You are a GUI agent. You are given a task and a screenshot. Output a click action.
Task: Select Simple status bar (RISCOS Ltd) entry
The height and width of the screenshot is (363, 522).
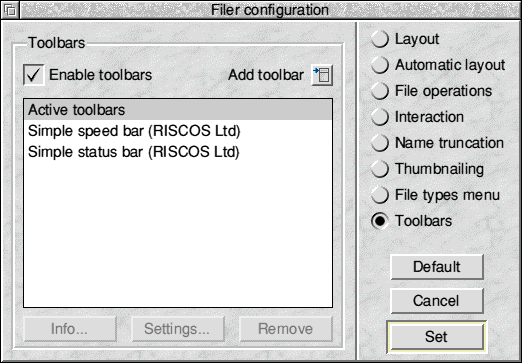click(x=178, y=152)
